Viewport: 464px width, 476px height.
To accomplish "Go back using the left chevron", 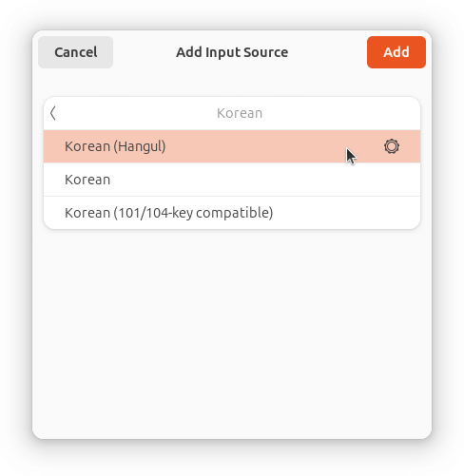I will pyautogui.click(x=53, y=113).
